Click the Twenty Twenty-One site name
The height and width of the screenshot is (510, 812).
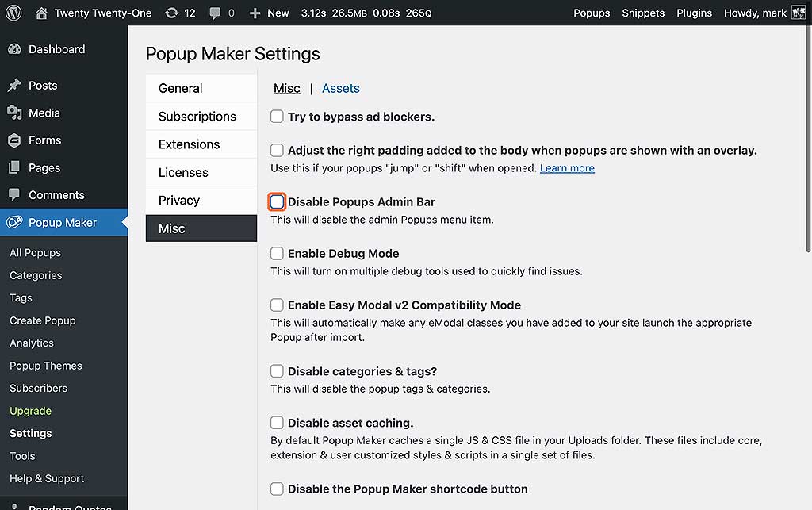pyautogui.click(x=103, y=13)
